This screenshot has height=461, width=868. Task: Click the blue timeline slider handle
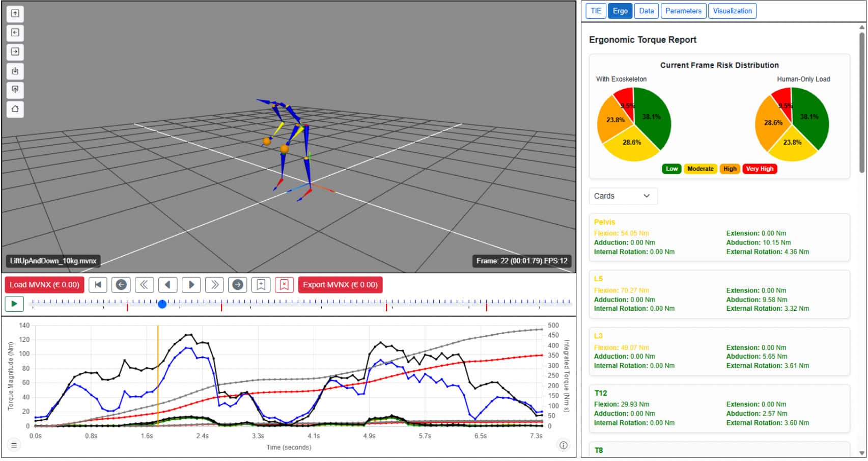click(162, 304)
